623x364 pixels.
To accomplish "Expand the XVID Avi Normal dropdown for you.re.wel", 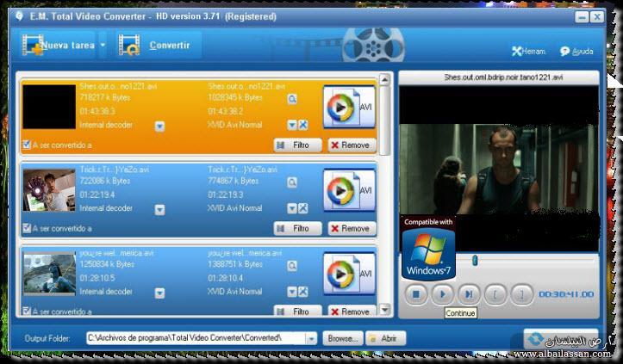I will tap(292, 292).
